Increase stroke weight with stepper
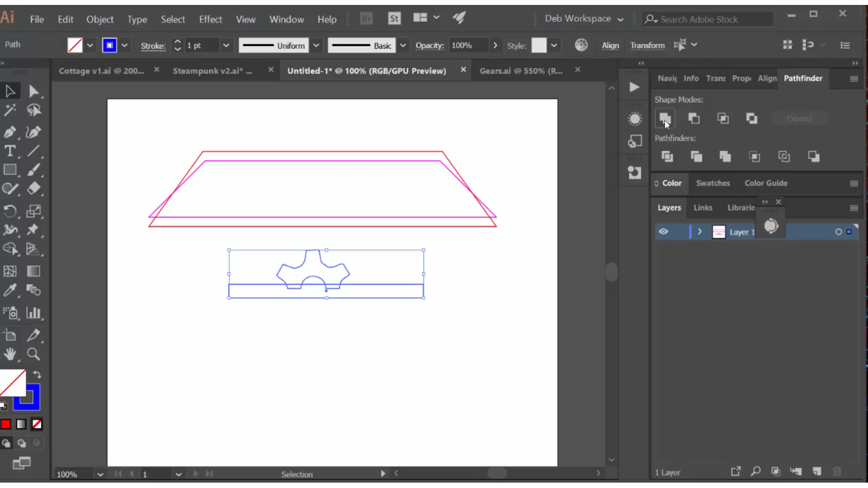This screenshot has height=488, width=868. point(178,41)
